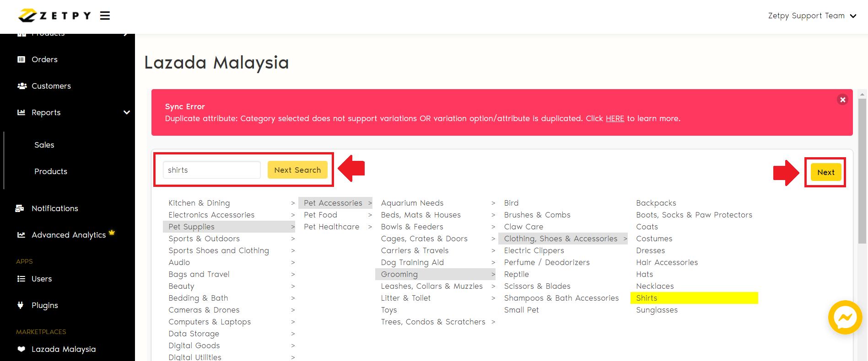Screen dimensions: 868x361
Task: Expand the Electronics Accessories category arrow
Action: (x=293, y=215)
